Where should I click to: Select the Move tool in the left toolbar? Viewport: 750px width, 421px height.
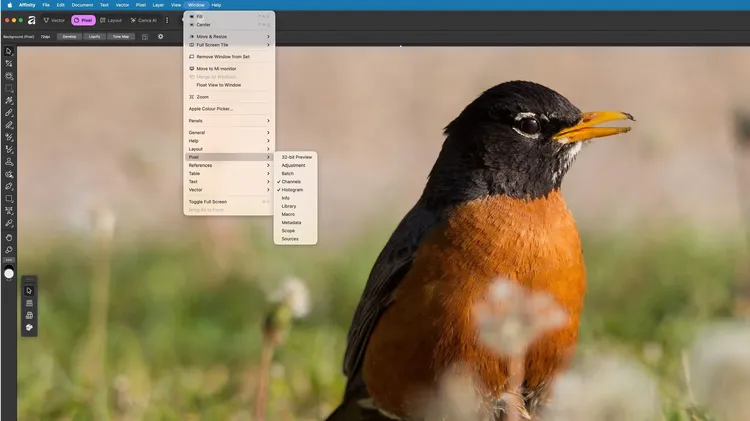click(x=9, y=51)
